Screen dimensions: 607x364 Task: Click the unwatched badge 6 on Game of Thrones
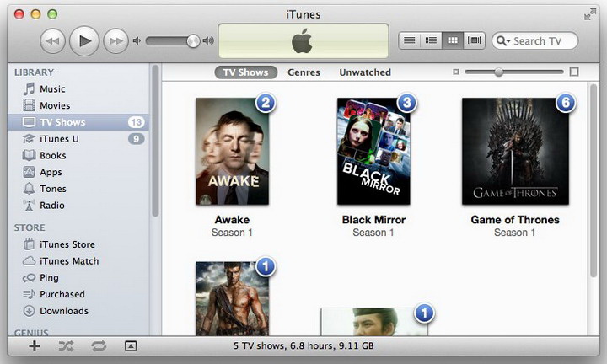tap(566, 103)
